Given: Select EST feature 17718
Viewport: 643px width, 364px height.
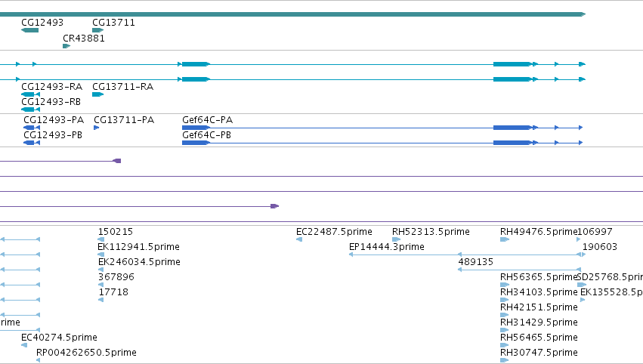Looking at the screenshot, I should click(x=101, y=300).
